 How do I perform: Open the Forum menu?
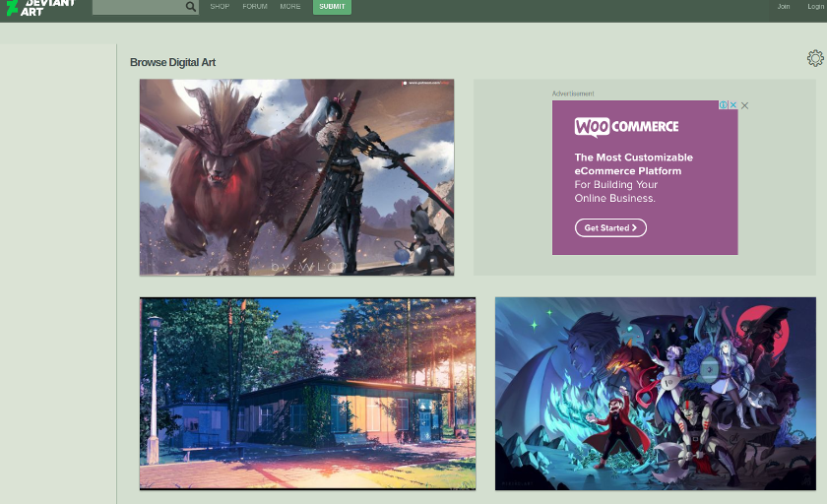(x=255, y=7)
